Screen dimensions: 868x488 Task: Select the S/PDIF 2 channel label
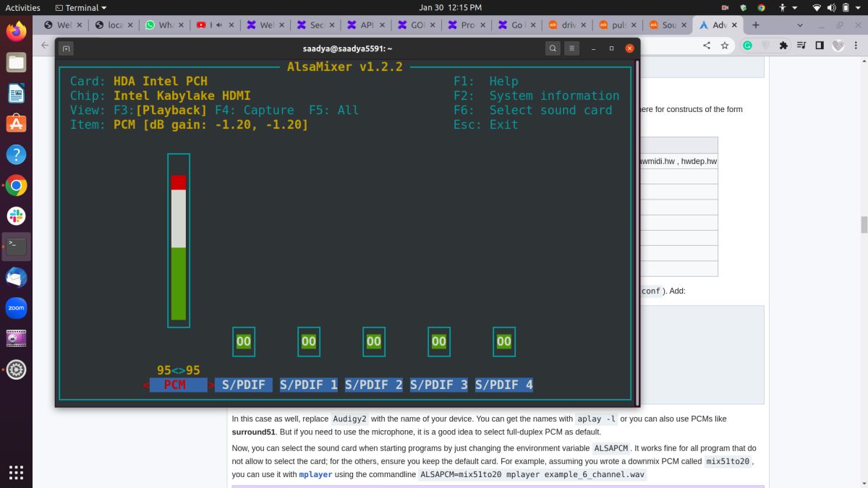tap(374, 385)
